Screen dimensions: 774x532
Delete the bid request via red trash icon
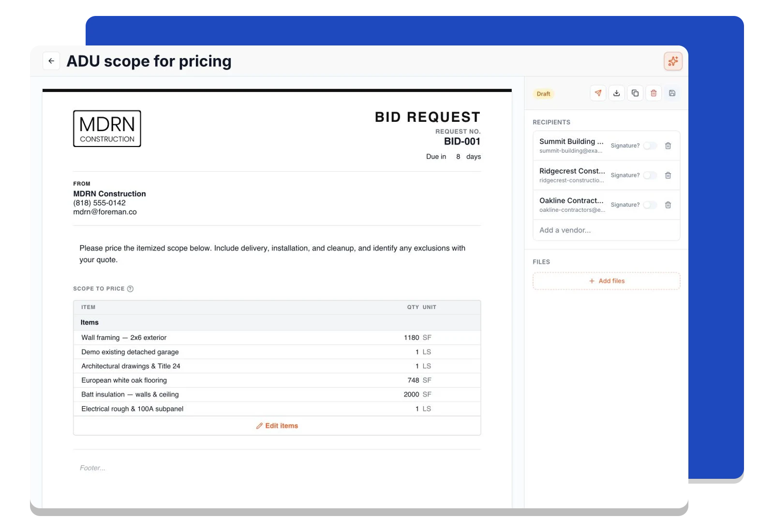click(x=654, y=93)
